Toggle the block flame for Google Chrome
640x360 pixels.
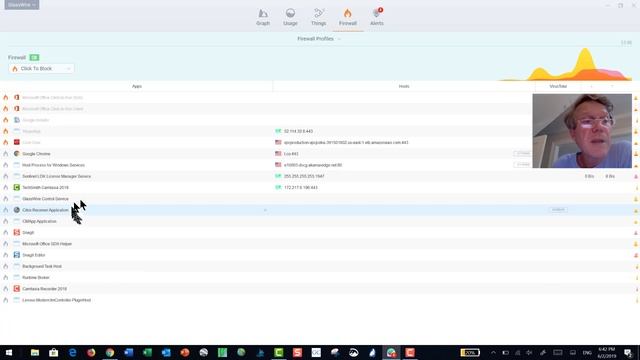tap(6, 154)
